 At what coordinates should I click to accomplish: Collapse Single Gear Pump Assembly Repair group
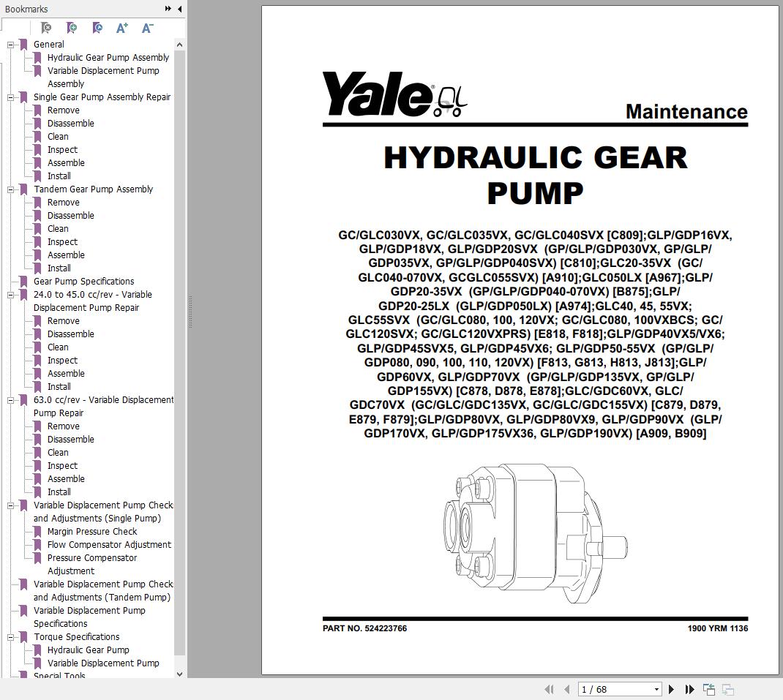tap(10, 97)
